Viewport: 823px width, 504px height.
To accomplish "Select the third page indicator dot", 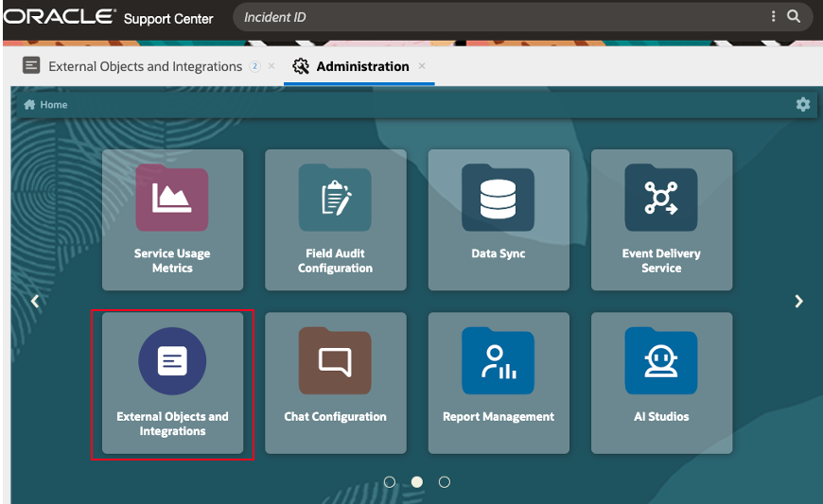I will pos(445,482).
